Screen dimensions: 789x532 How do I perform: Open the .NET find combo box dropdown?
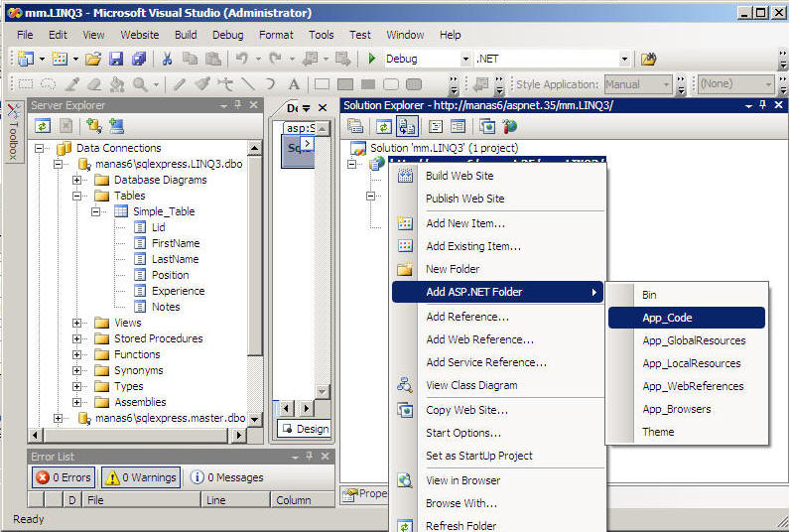(x=624, y=59)
